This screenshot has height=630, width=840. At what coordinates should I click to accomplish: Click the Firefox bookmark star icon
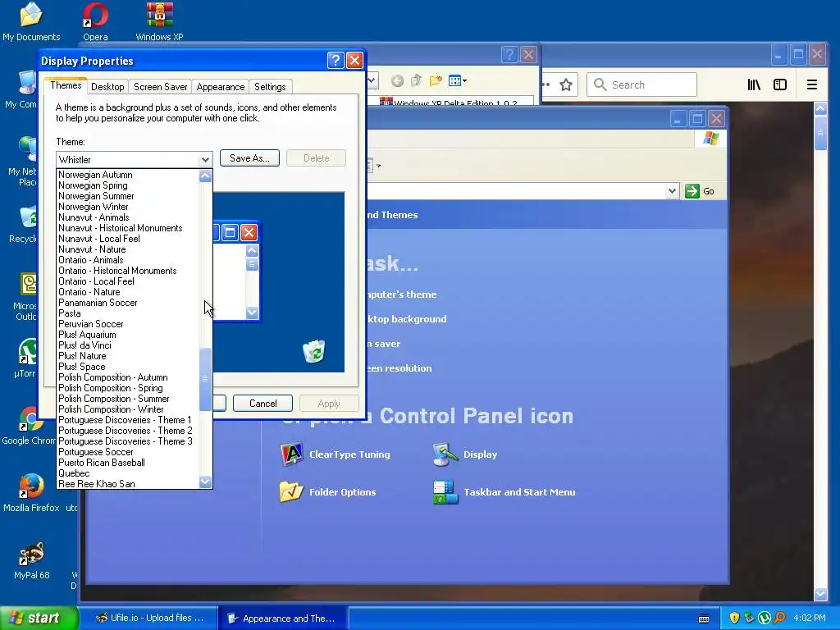[566, 84]
